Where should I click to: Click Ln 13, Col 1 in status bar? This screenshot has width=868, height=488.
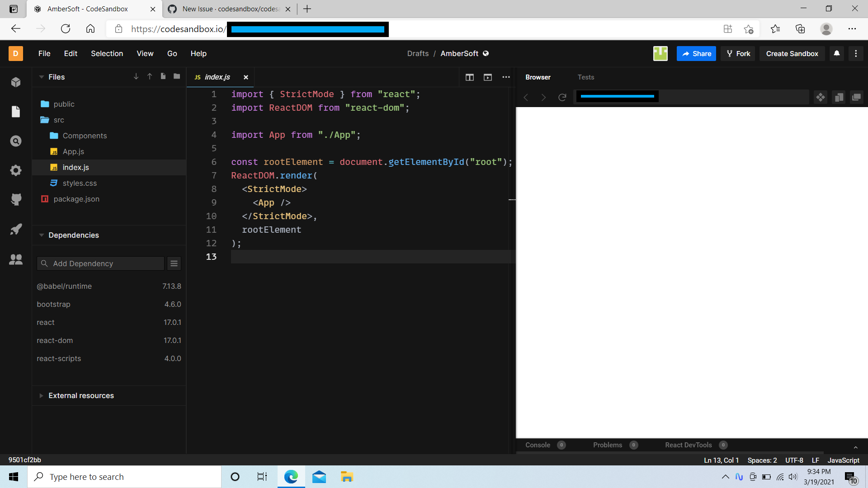point(721,460)
